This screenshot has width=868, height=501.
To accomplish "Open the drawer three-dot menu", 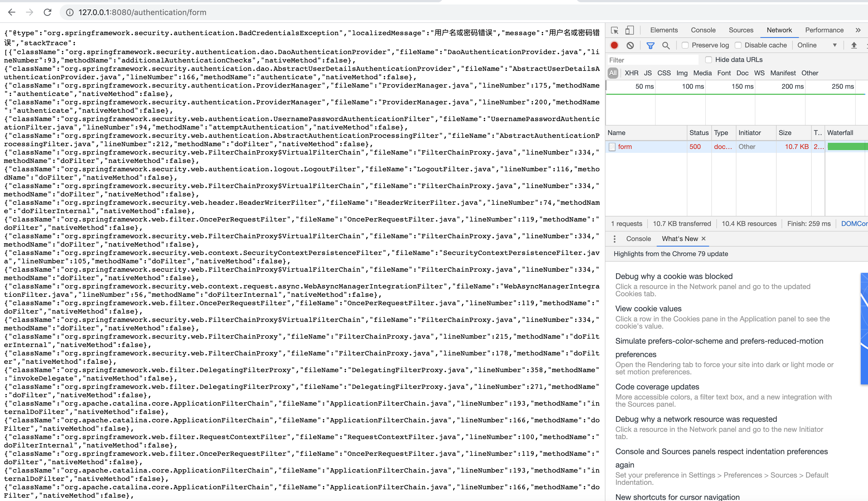I will point(614,239).
